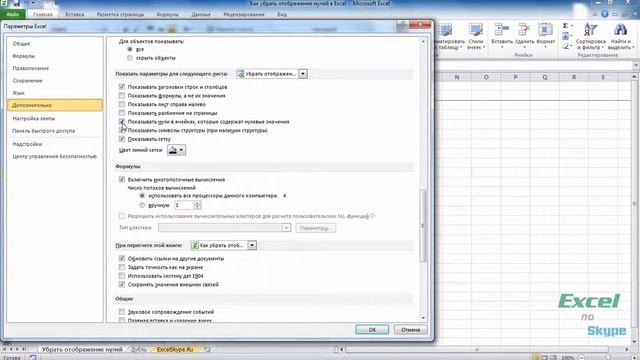Open the sheet selection dropdown for display options
The width and height of the screenshot is (640, 360).
coord(303,74)
